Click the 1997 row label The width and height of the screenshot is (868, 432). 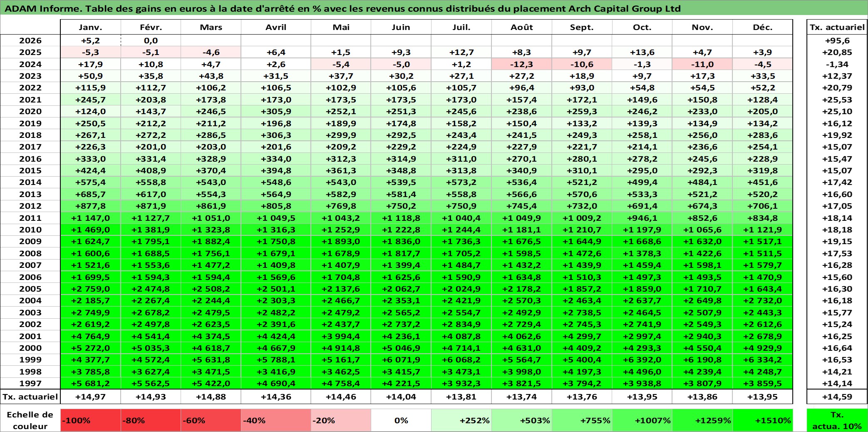30,383
